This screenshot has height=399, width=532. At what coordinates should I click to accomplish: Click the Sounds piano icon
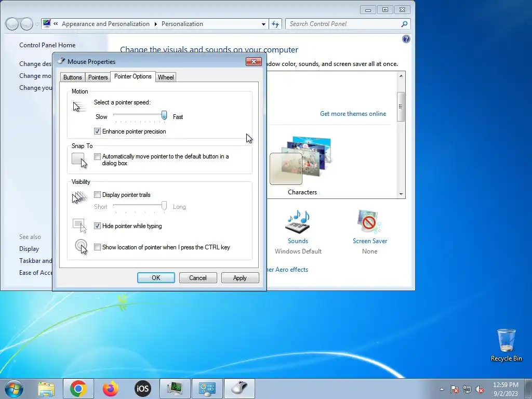tap(298, 222)
